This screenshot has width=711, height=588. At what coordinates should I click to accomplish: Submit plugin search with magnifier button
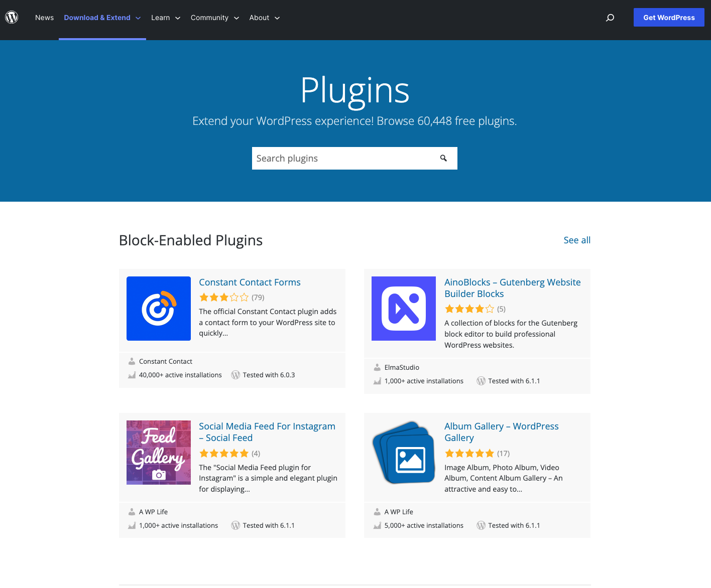pos(443,158)
